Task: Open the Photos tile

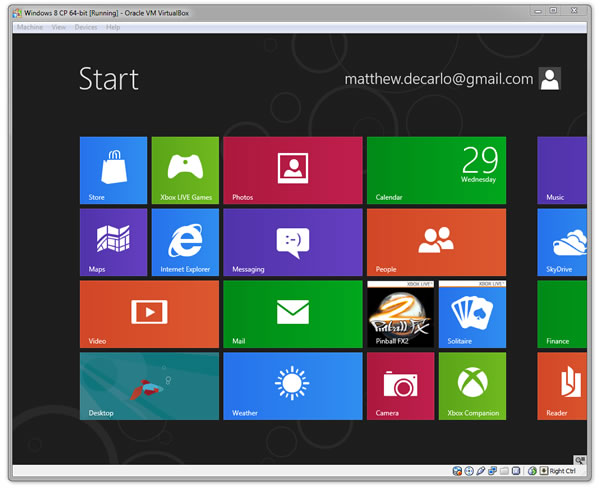Action: [293, 170]
